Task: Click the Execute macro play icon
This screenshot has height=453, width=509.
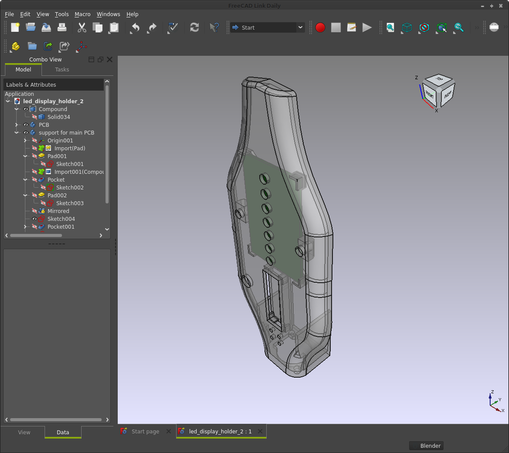Action: tap(367, 28)
